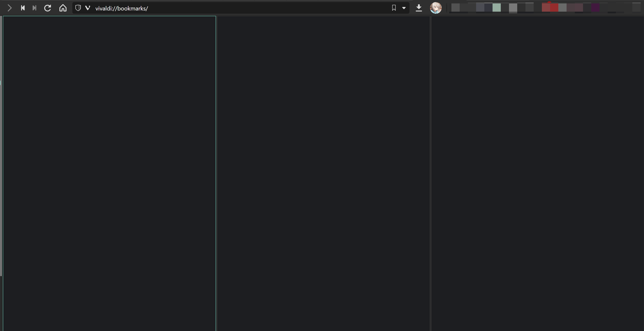Bookmark this page using address bar icon
644x331 pixels.
(x=394, y=8)
